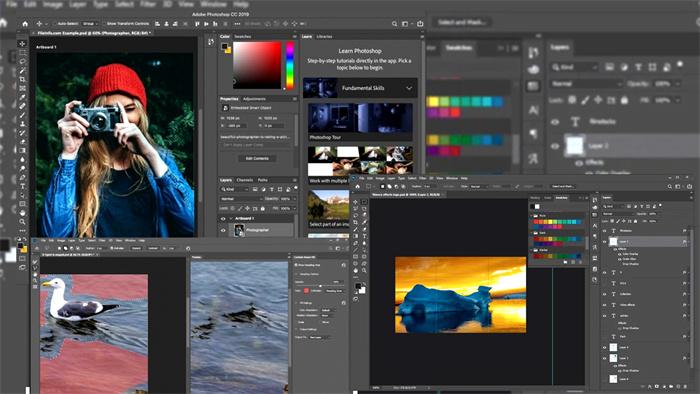Hide highlighted layer in iceberg window Layers panel
Viewport: 700px width, 394px height.
(x=604, y=241)
